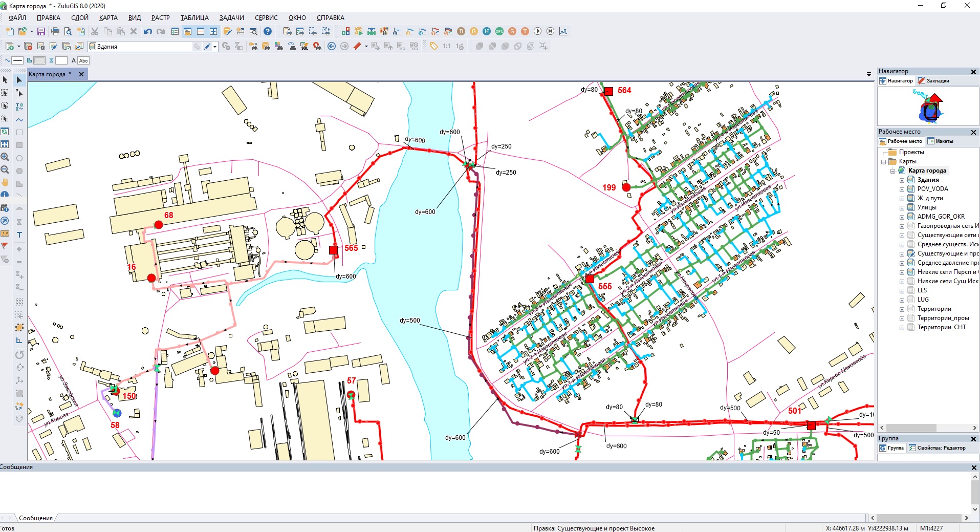Click the SQL query icon

pos(304,47)
